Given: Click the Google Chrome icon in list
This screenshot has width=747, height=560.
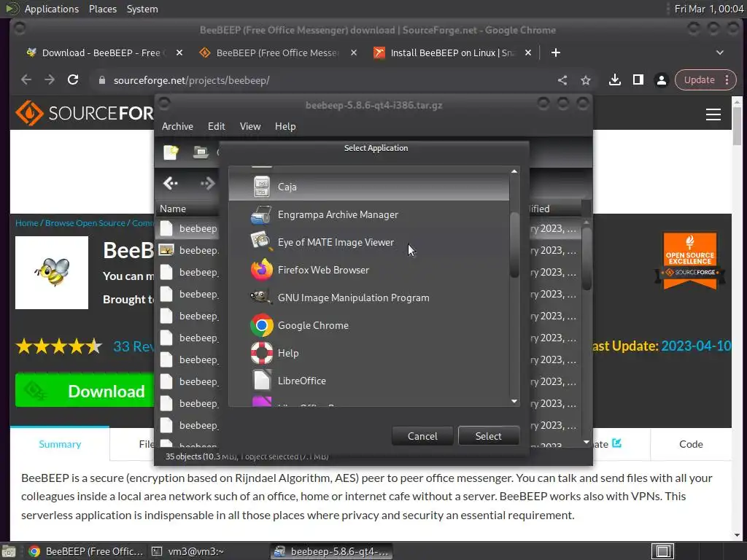Looking at the screenshot, I should point(262,325).
